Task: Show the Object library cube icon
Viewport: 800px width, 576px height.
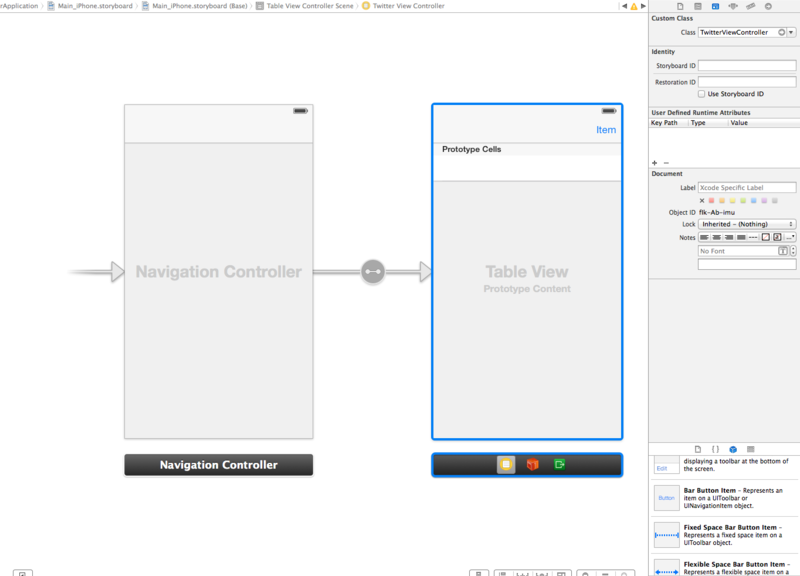Action: tap(733, 449)
